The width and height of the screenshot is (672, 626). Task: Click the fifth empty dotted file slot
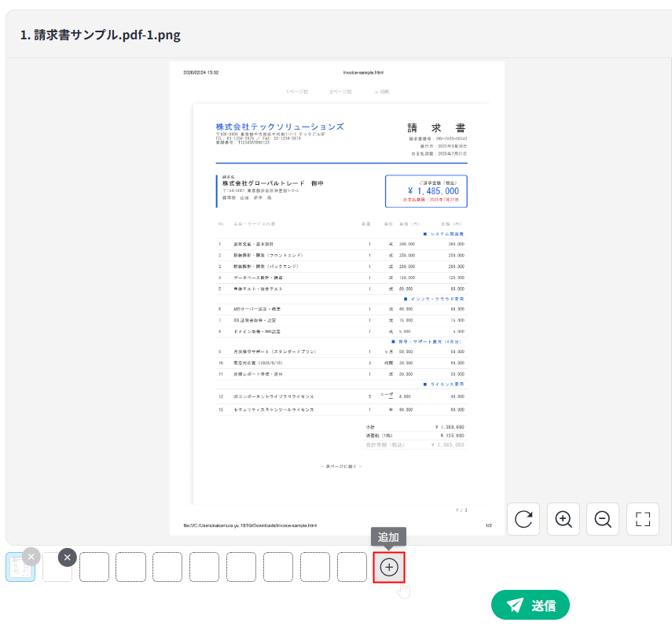[241, 567]
